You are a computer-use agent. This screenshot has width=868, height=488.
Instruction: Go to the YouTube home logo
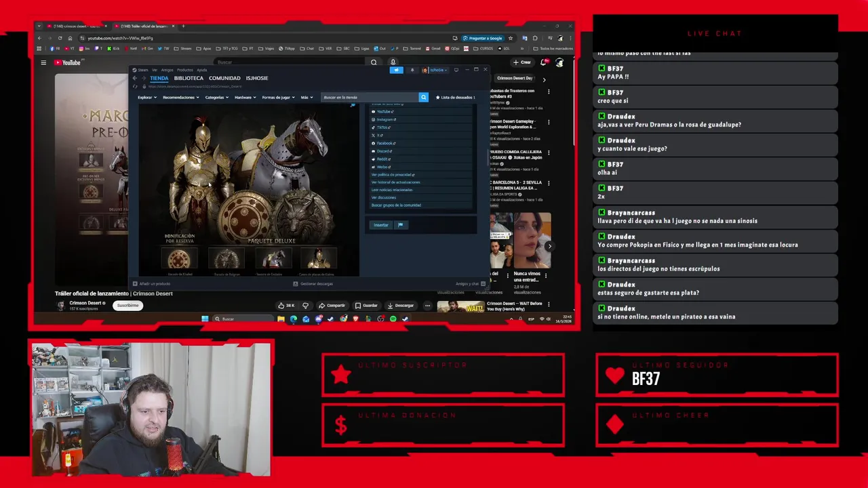(68, 62)
